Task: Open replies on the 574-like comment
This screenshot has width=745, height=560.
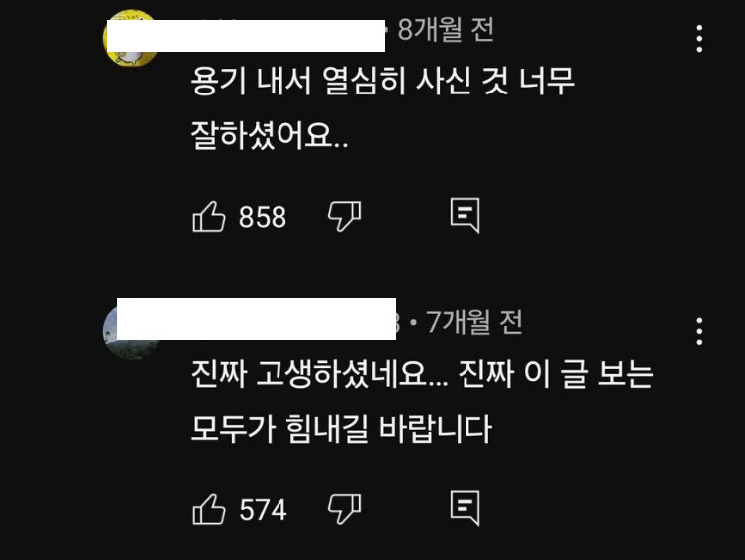Action: point(465,508)
